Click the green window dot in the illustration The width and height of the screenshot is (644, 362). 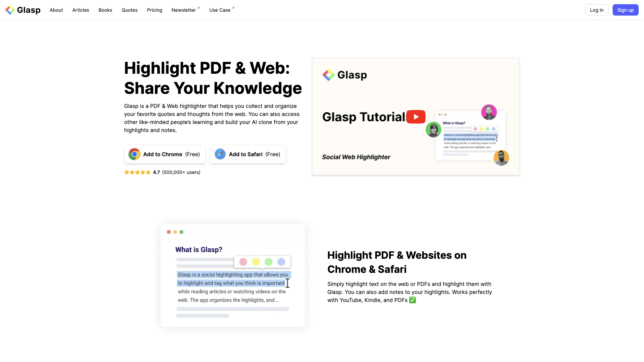(181, 232)
